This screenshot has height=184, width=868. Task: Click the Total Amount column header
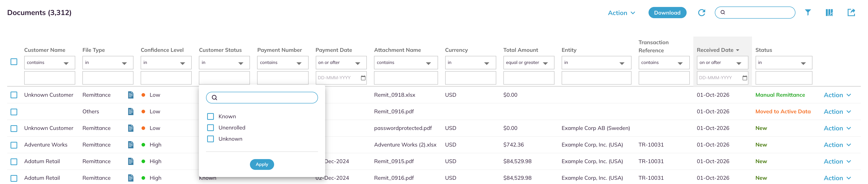pos(521,50)
